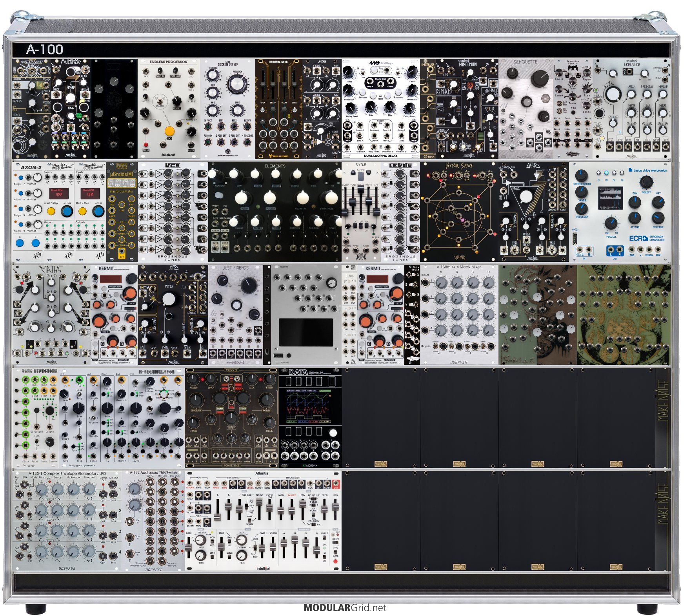
Task: Click the blukač logo on Endless Processor
Action: pyautogui.click(x=169, y=154)
